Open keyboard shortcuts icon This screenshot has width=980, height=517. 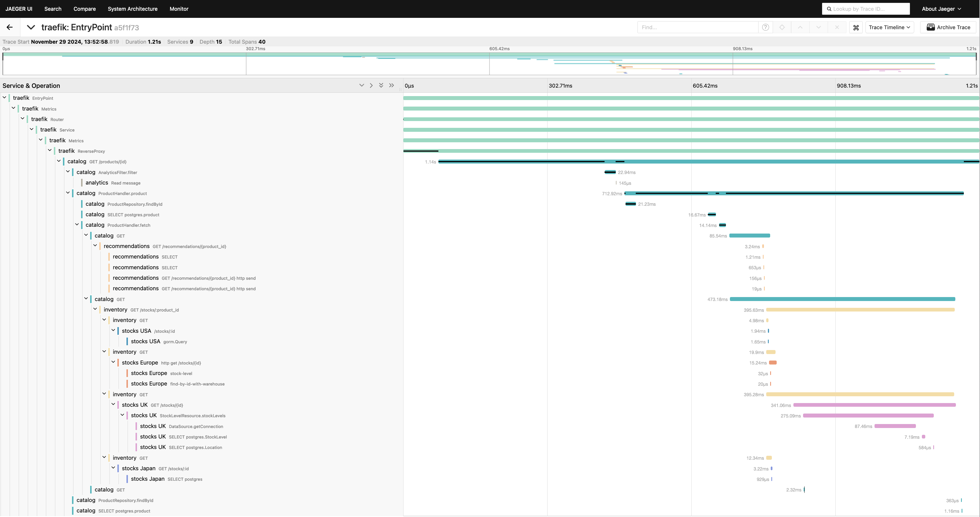[856, 27]
